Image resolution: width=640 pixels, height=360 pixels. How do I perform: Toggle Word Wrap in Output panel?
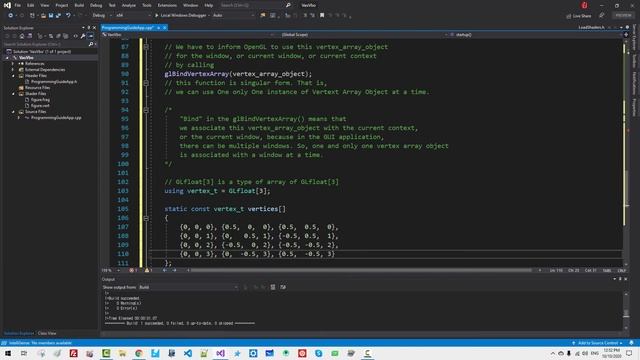pyautogui.click(x=283, y=287)
